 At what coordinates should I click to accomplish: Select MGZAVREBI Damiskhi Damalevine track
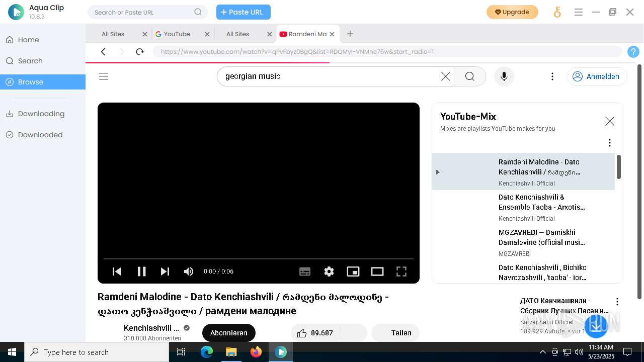click(x=523, y=242)
